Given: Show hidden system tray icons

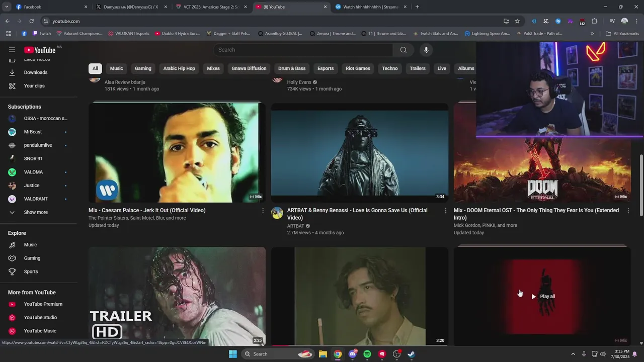Looking at the screenshot, I should pos(573,354).
